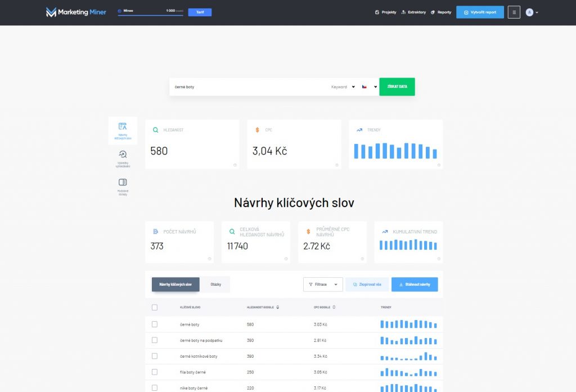This screenshot has width=576, height=392.
Task: Open the Výsledky vyhledávání sidebar icon
Action: tap(123, 158)
